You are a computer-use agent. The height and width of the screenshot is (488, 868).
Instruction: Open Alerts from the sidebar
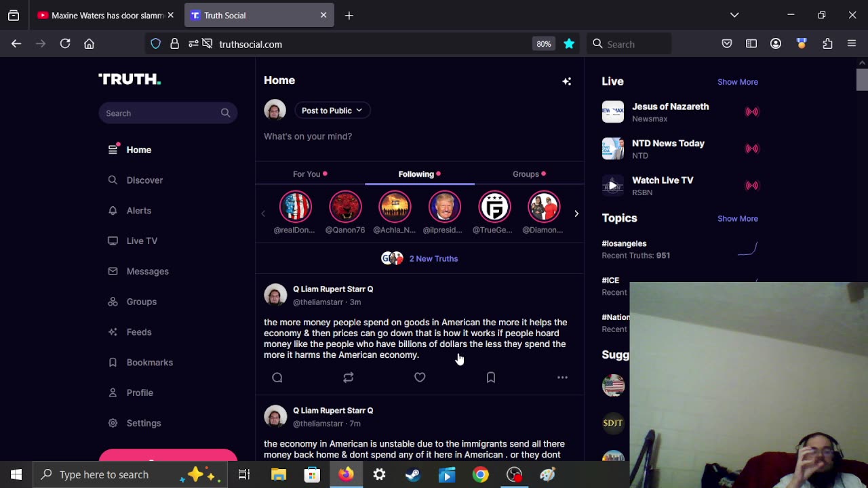click(138, 211)
